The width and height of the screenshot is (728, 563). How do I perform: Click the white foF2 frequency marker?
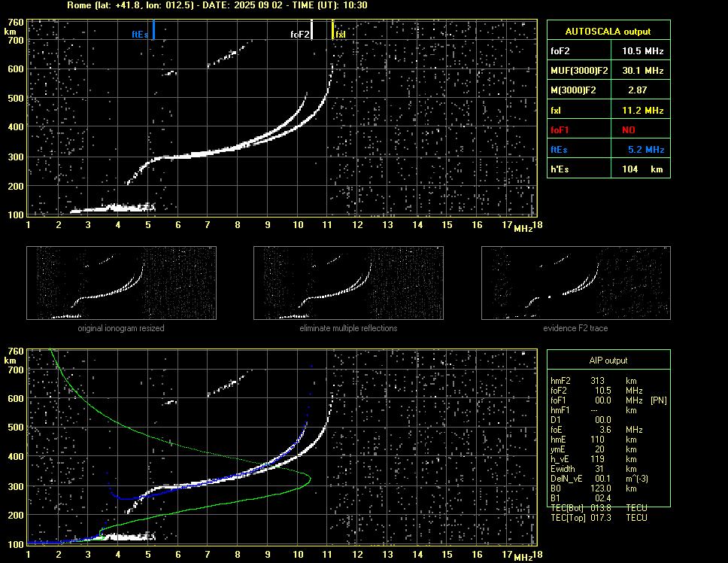click(x=311, y=29)
